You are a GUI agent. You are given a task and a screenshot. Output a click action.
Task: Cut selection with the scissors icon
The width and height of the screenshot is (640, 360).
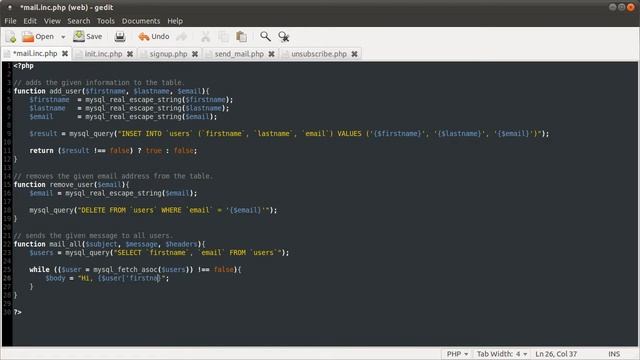(205, 37)
